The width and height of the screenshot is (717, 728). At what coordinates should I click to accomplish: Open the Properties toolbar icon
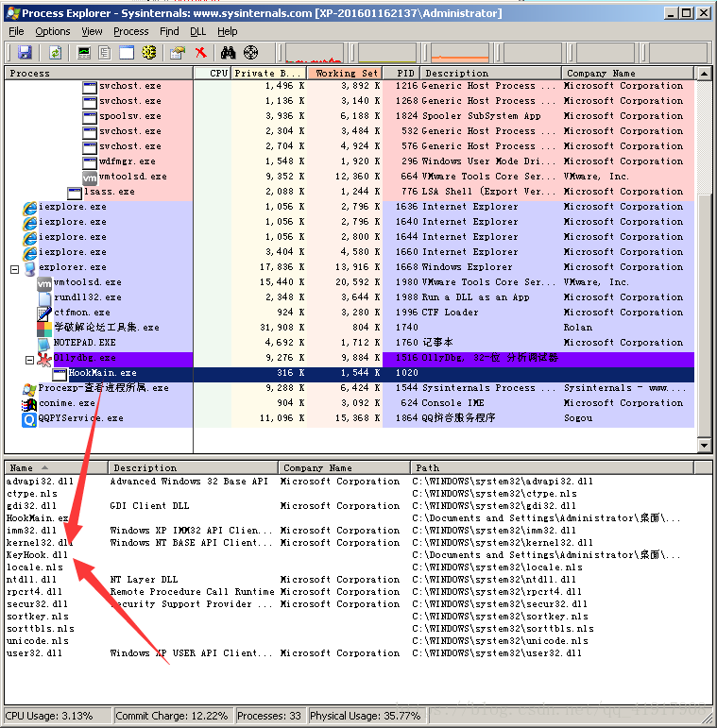coord(178,53)
